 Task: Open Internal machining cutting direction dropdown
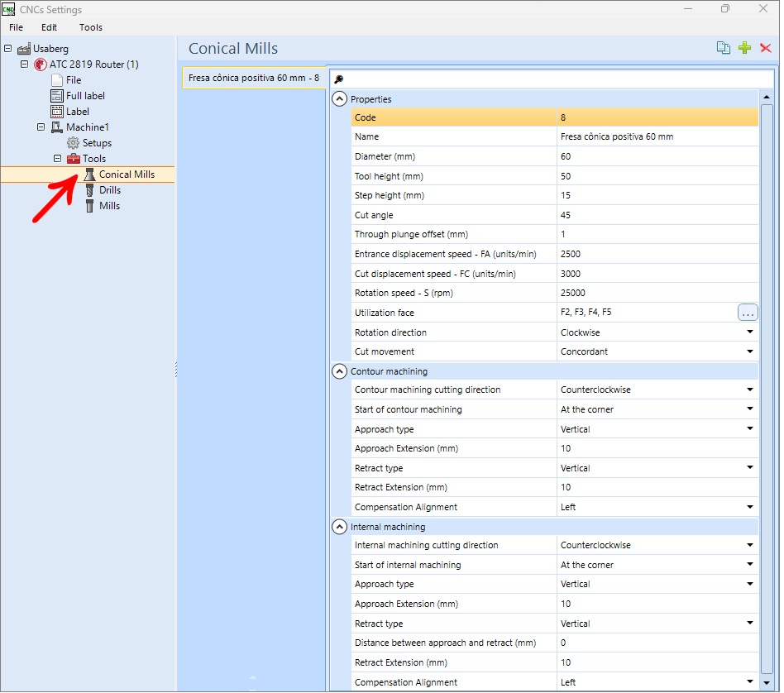pos(749,546)
